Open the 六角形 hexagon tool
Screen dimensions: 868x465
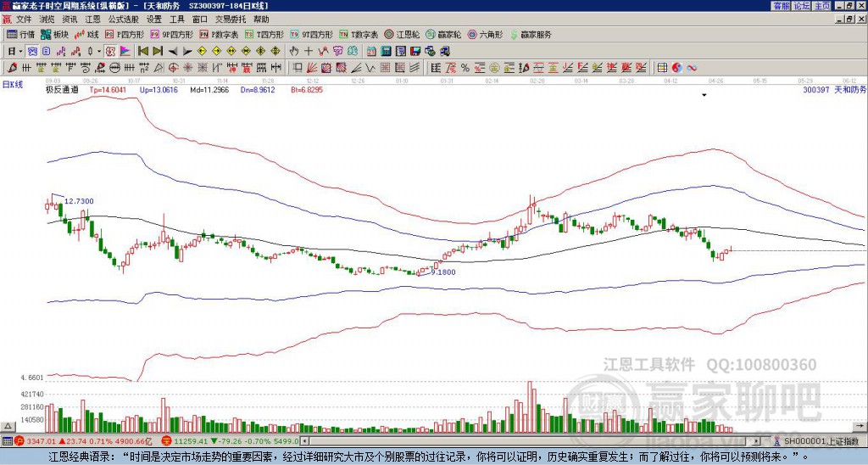[x=486, y=34]
